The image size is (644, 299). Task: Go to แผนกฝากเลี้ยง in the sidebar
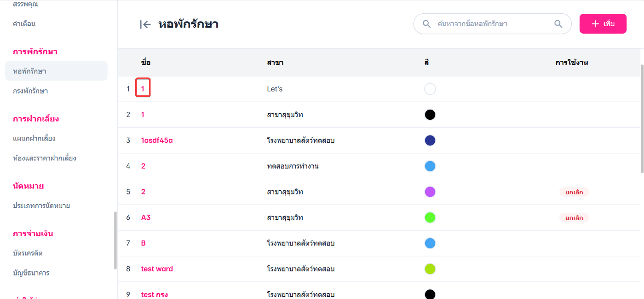click(34, 138)
